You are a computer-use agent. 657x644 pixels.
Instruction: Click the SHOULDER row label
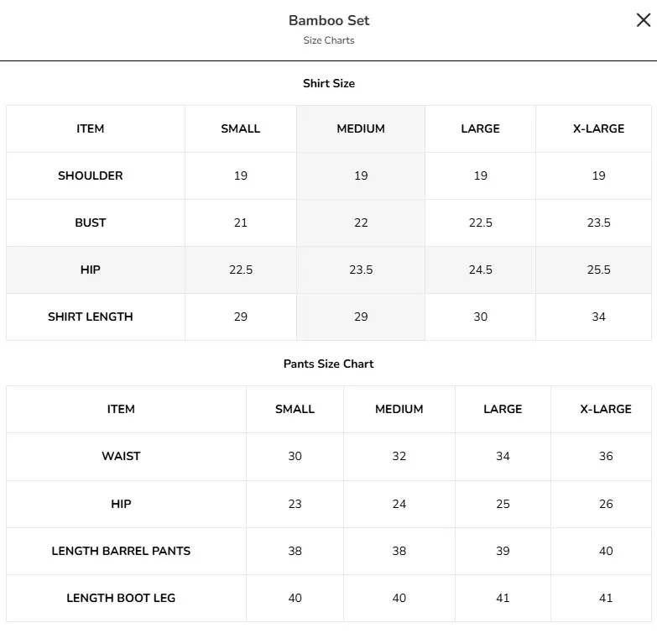coord(91,175)
